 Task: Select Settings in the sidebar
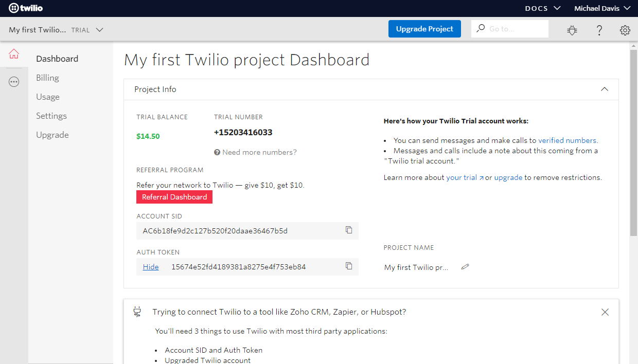click(x=51, y=116)
